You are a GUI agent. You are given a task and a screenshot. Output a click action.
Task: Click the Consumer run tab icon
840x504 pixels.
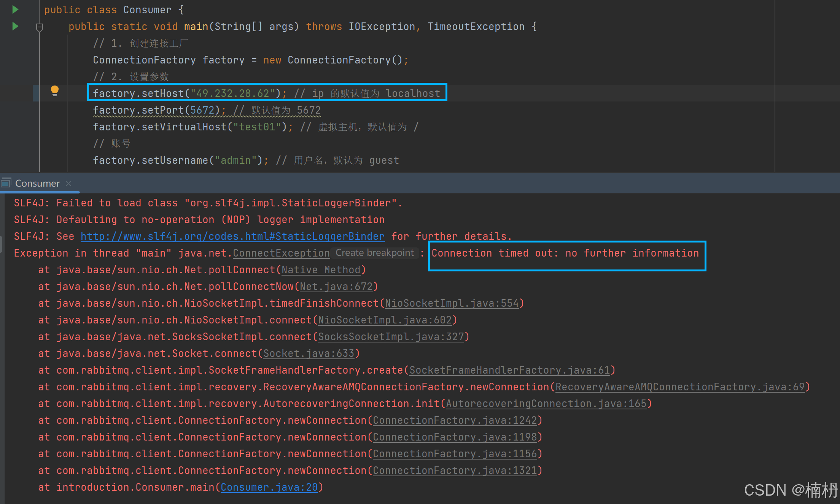coord(6,183)
